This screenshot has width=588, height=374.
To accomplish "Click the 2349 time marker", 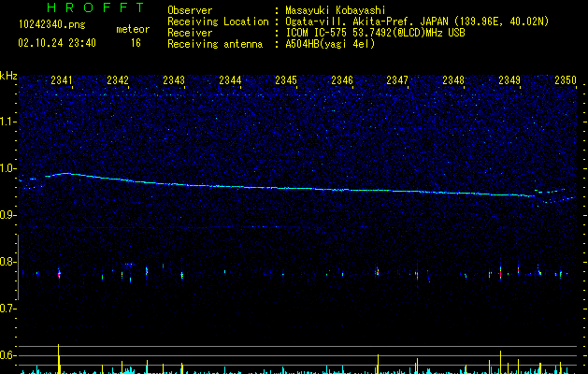I will 509,79.
